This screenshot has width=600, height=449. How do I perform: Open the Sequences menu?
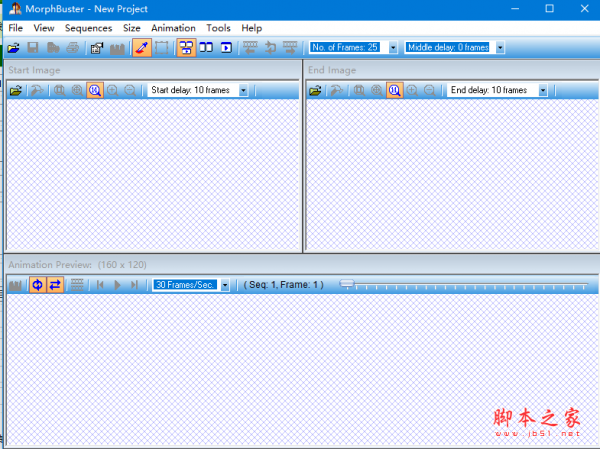click(88, 28)
